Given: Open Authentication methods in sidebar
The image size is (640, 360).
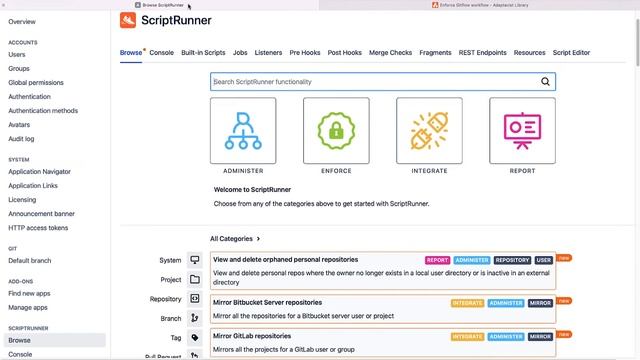Looking at the screenshot, I should click(43, 111).
